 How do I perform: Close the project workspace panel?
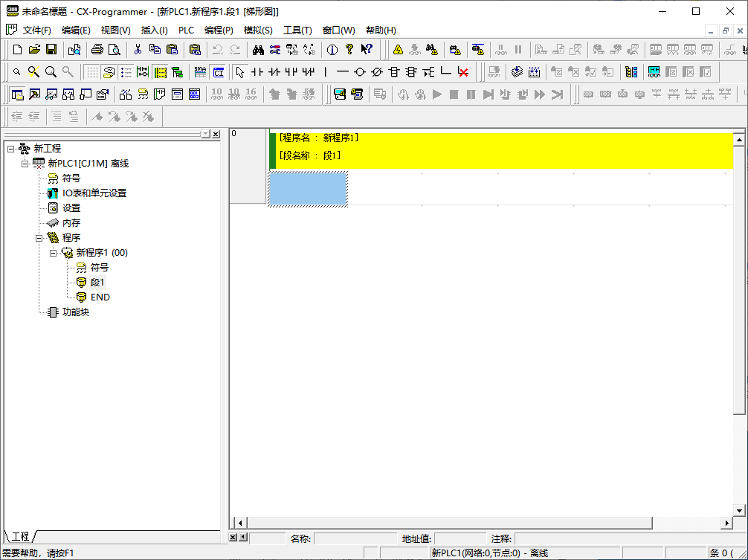216,134
